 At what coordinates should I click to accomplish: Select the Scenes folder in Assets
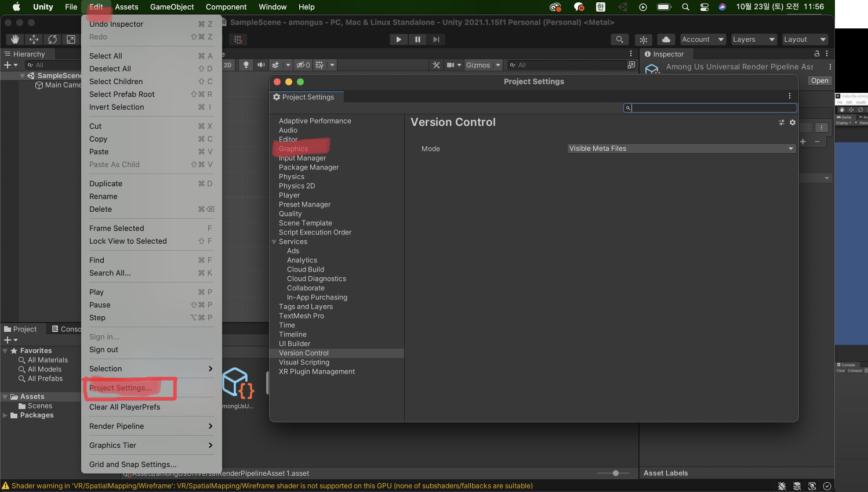(x=40, y=406)
